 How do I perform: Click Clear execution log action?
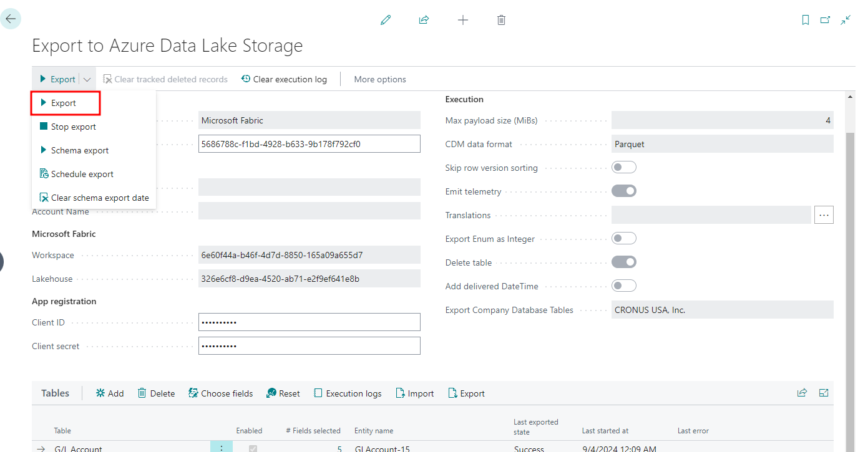point(284,79)
